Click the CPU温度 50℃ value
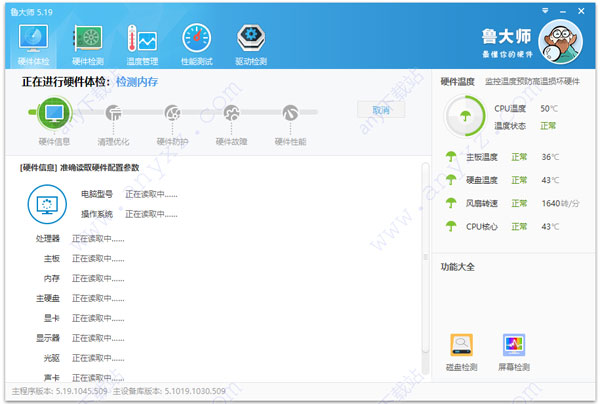 [549, 109]
